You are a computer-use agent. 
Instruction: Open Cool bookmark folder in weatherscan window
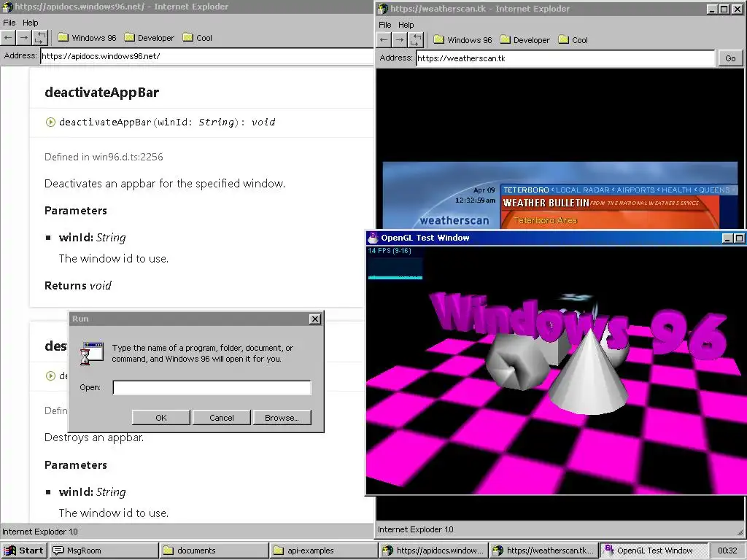(x=573, y=40)
